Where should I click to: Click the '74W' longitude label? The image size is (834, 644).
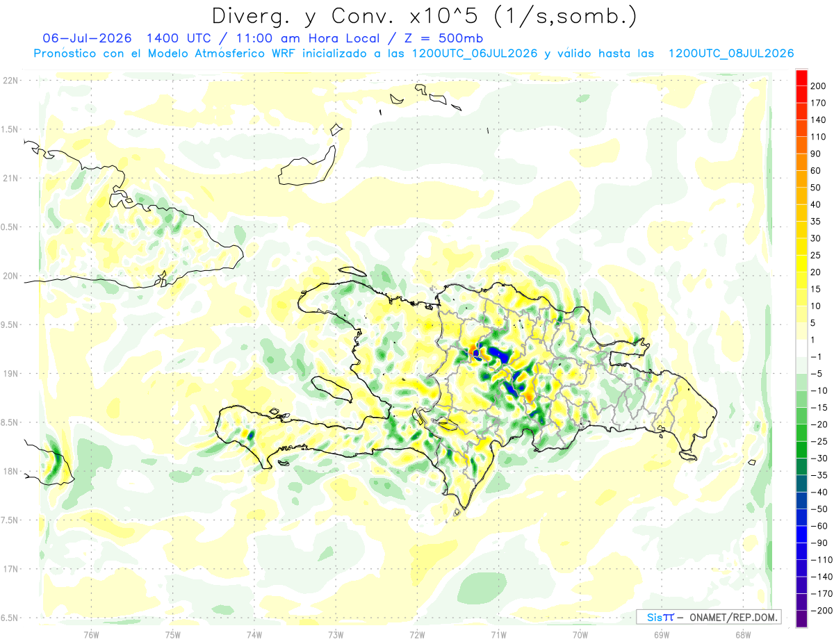point(254,634)
